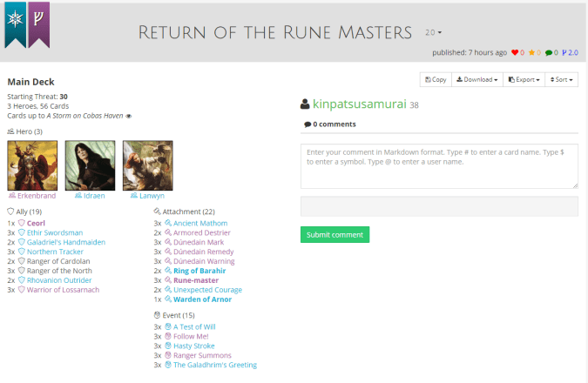Viewport: 588px width, 383px height.
Task: Click the attachment icon beside Ring of Barahir
Action: click(168, 271)
